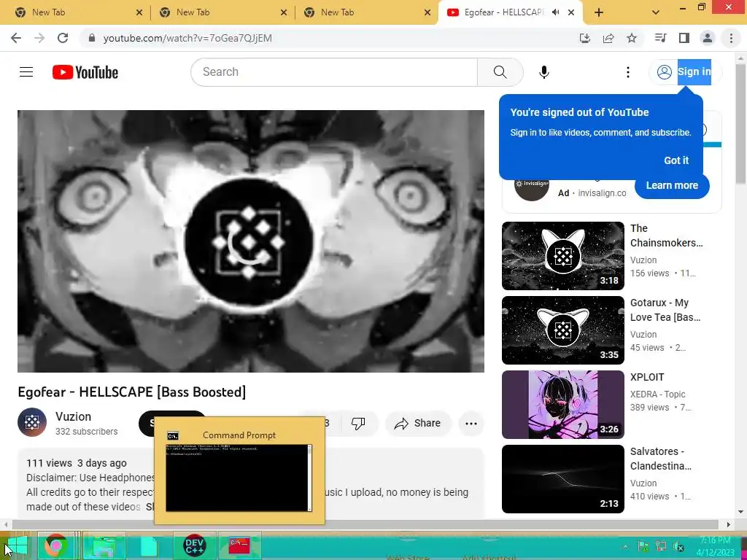Screen dimensions: 747x560
Task: Go forward in browser history
Action: [39, 38]
